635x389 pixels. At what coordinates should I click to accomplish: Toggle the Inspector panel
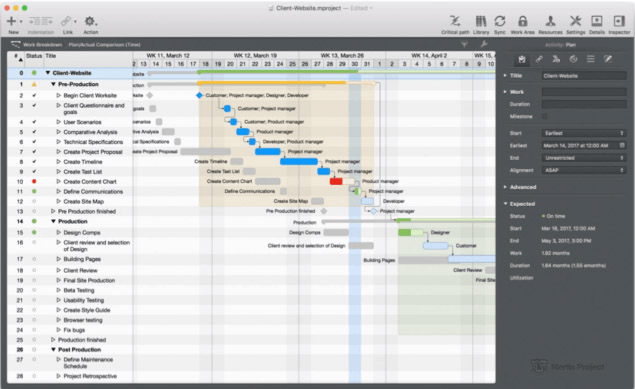[619, 21]
